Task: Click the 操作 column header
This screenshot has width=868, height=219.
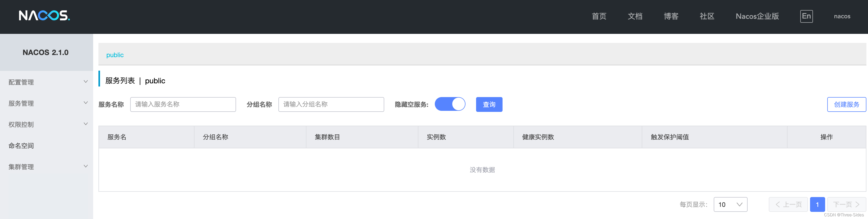Action: click(x=826, y=137)
